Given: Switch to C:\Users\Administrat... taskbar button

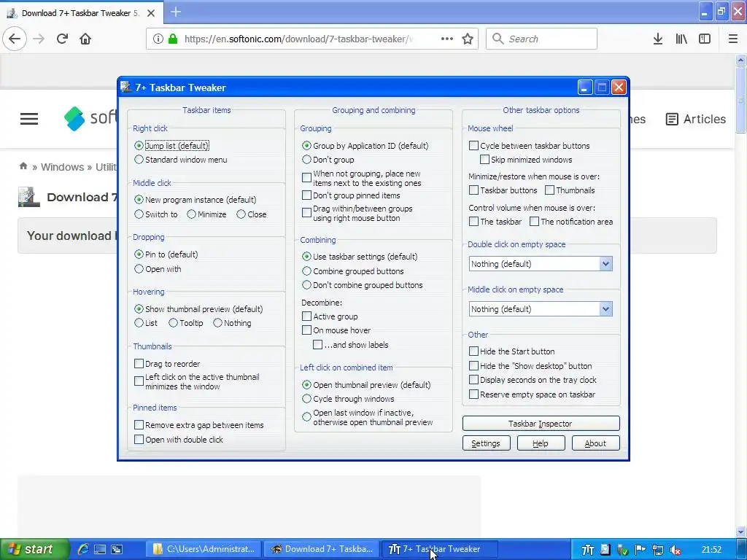Looking at the screenshot, I should [x=204, y=549].
